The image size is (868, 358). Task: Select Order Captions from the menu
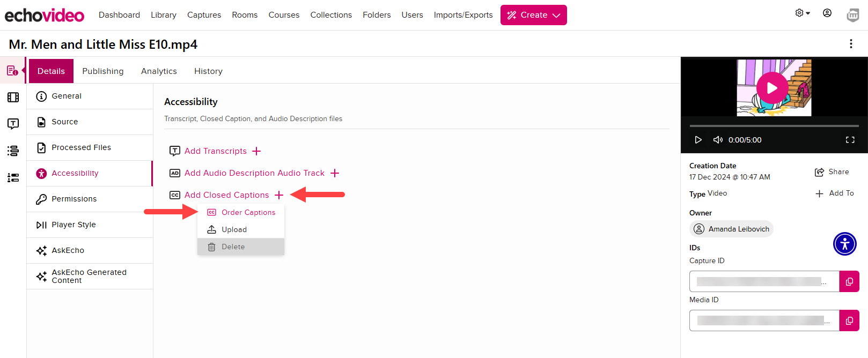[248, 212]
